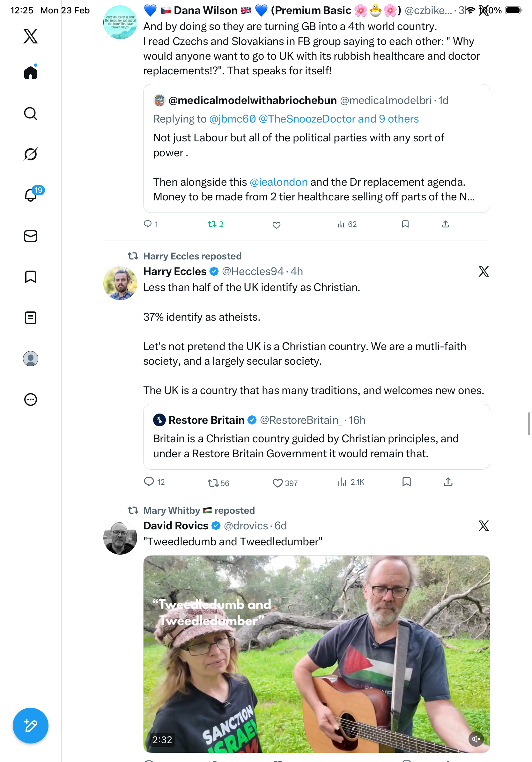The height and width of the screenshot is (762, 532).
Task: Open Notifications bell with 19 badge
Action: point(31,195)
